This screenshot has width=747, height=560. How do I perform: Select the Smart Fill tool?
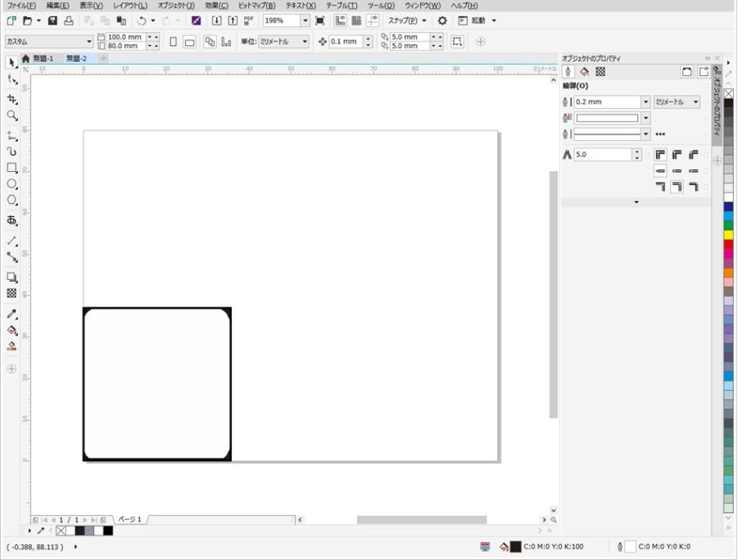pos(12,346)
